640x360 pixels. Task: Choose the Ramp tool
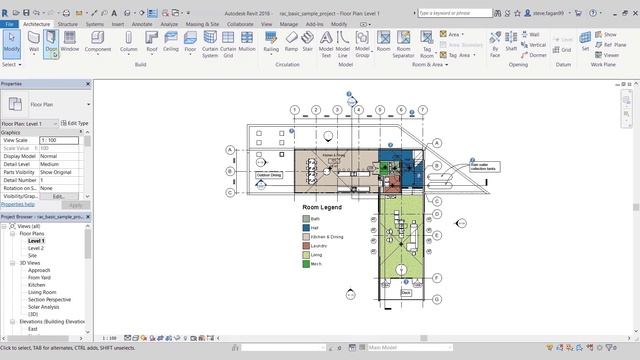tap(291, 42)
